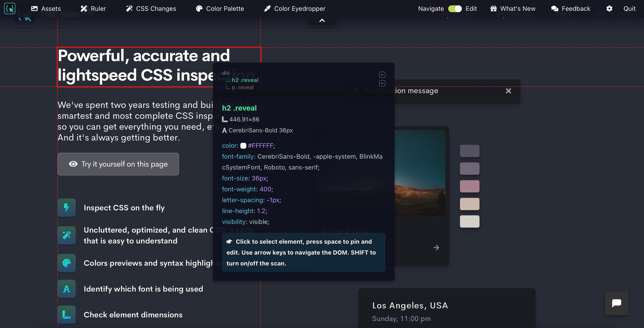Open the settings gear icon
This screenshot has width=644, height=328.
pyautogui.click(x=609, y=9)
